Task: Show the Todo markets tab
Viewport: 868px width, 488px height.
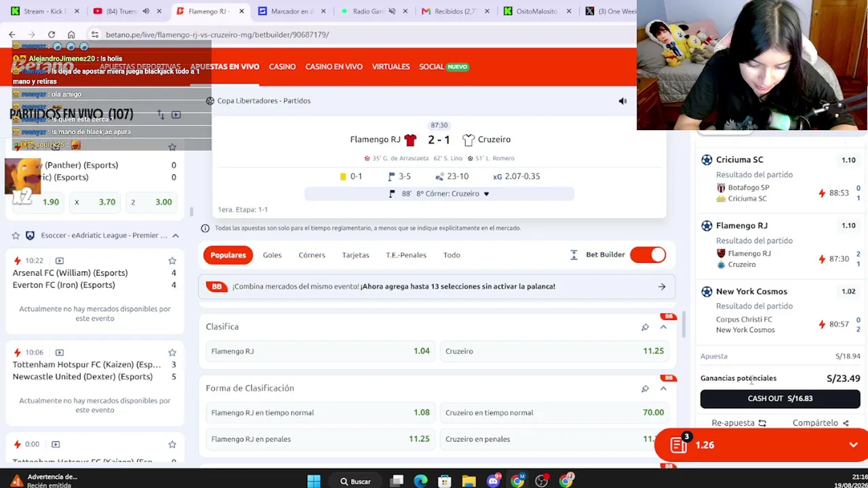Action: (x=452, y=255)
